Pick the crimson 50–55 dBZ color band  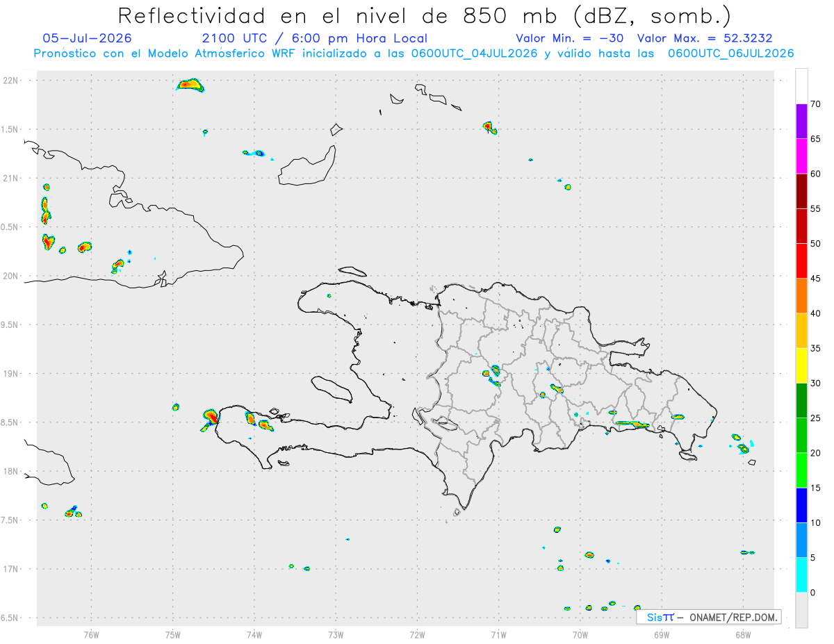tap(801, 226)
